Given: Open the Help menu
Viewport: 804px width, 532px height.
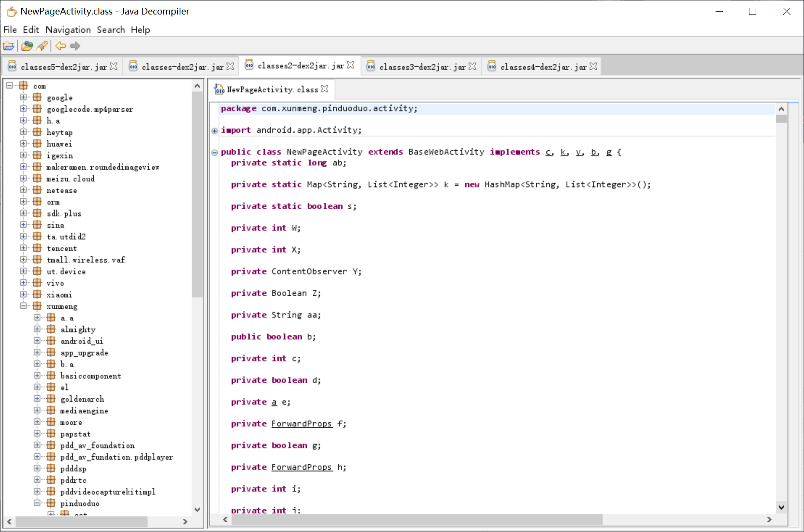Looking at the screenshot, I should 141,29.
